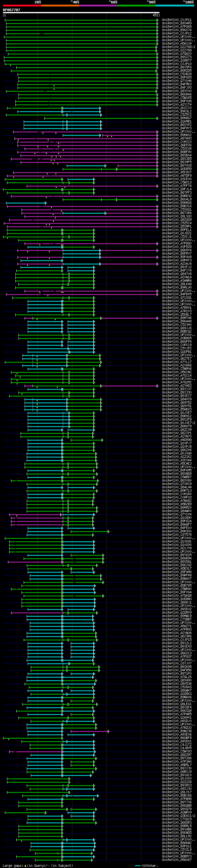This screenshot has height=868, width=197.
Task: Select the UniRef100_Q93Y00 label
Action: 176,91
